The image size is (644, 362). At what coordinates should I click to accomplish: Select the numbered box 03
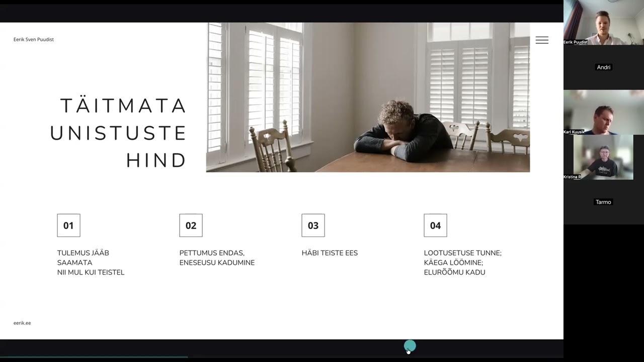point(313,225)
